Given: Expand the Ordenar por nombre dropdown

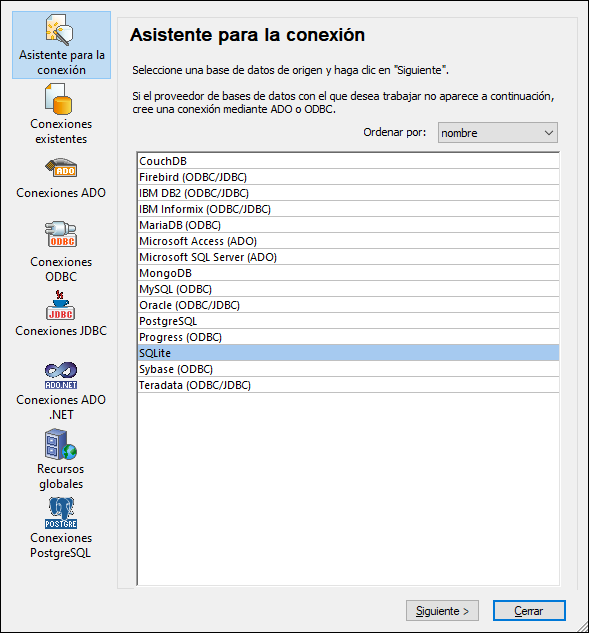Looking at the screenshot, I should pyautogui.click(x=498, y=133).
